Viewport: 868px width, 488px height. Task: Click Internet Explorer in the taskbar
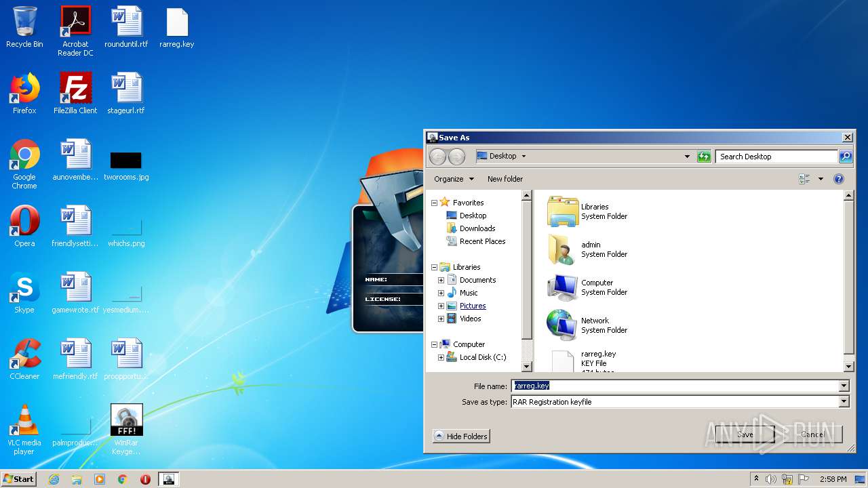pyautogui.click(x=54, y=479)
